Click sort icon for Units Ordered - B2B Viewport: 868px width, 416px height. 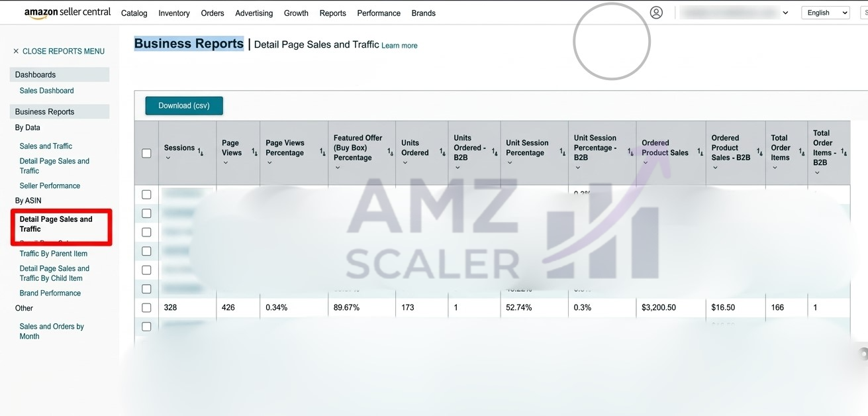tap(495, 152)
